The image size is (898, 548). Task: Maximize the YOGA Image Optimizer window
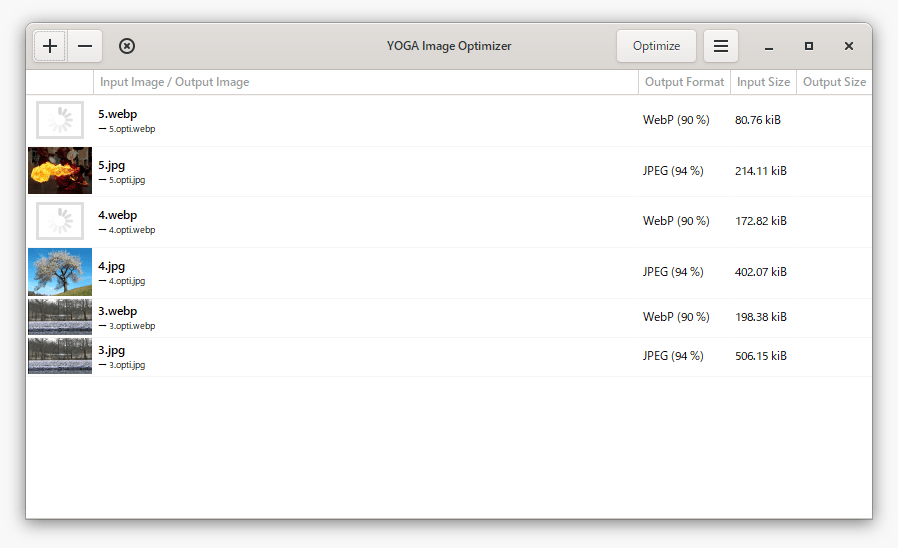click(x=809, y=46)
